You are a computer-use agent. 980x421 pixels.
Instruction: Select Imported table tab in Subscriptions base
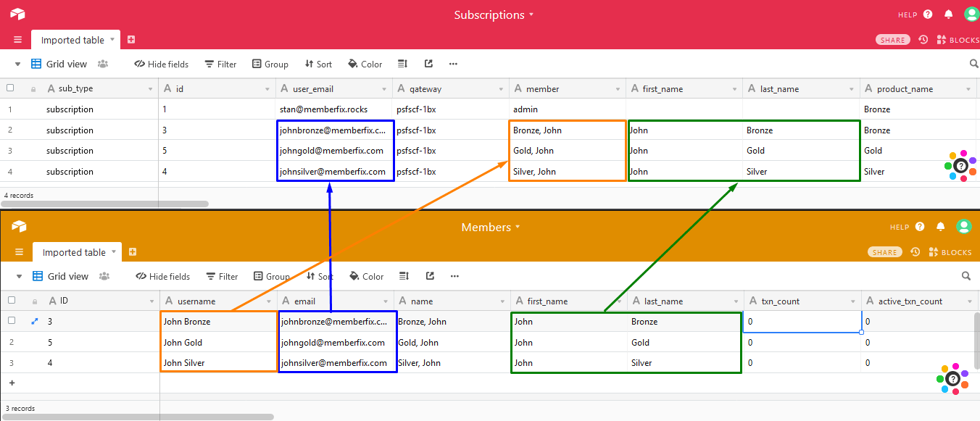coord(72,40)
